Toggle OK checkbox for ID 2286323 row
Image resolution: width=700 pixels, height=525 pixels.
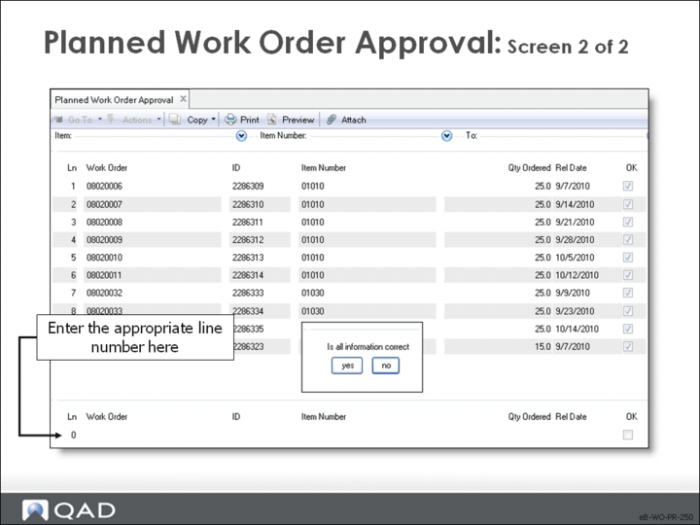(628, 346)
